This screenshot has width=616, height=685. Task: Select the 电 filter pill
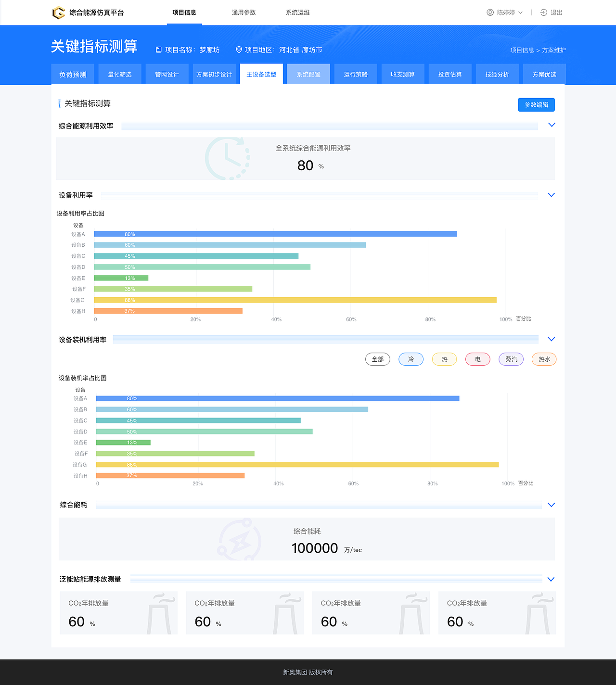click(x=478, y=359)
